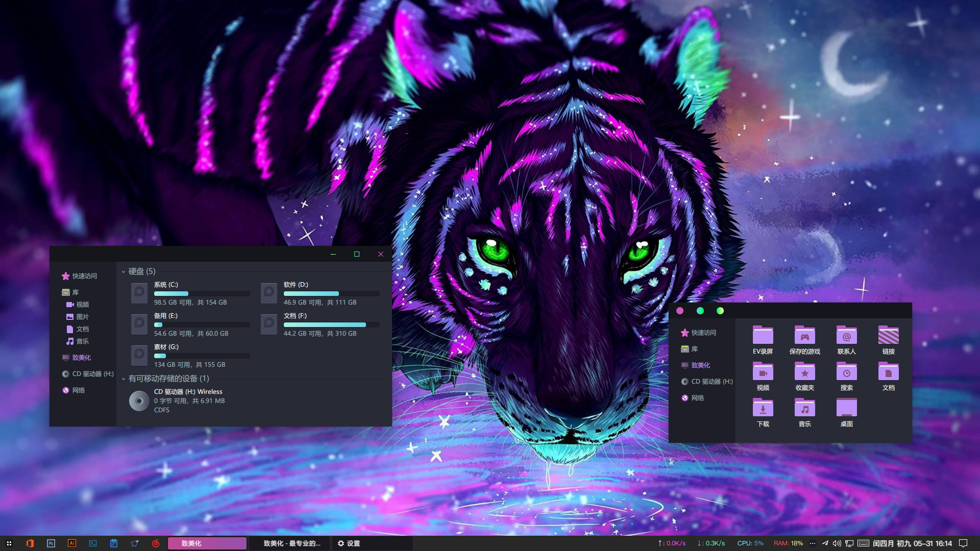Image resolution: width=980 pixels, height=551 pixels.
Task: Switch to 设置 taskbar window
Action: click(x=373, y=543)
